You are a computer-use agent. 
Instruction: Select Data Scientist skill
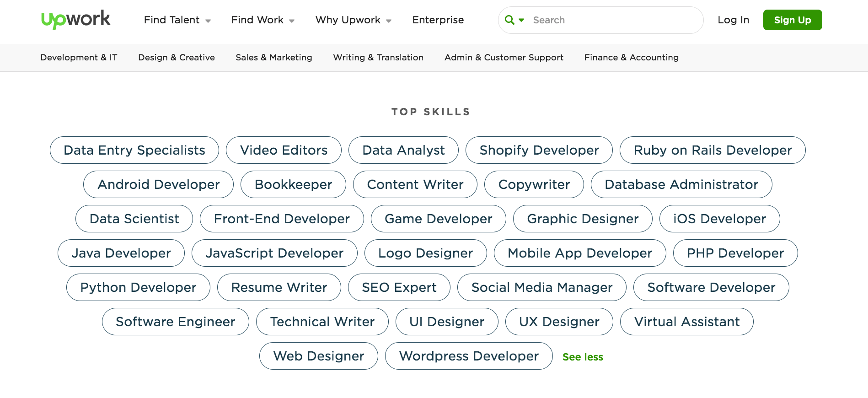[134, 219]
